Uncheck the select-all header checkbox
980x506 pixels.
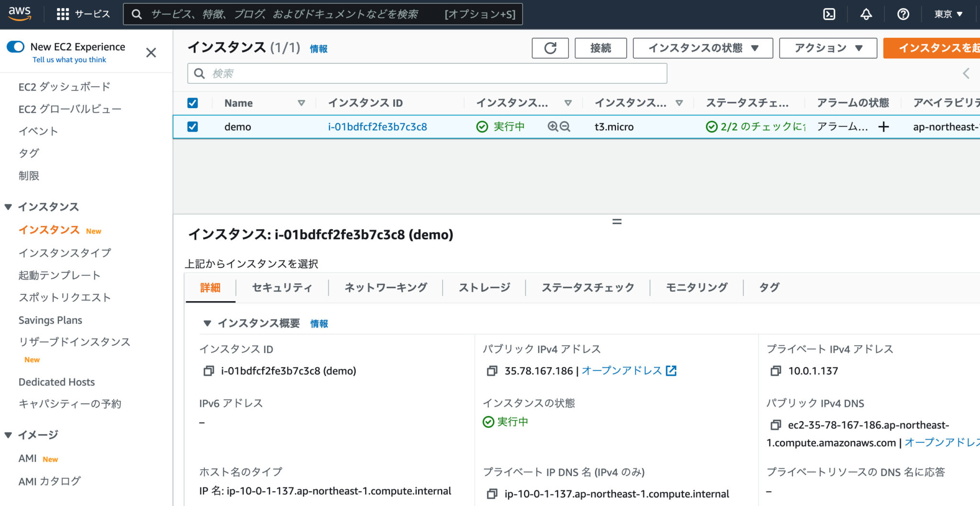[x=193, y=102]
